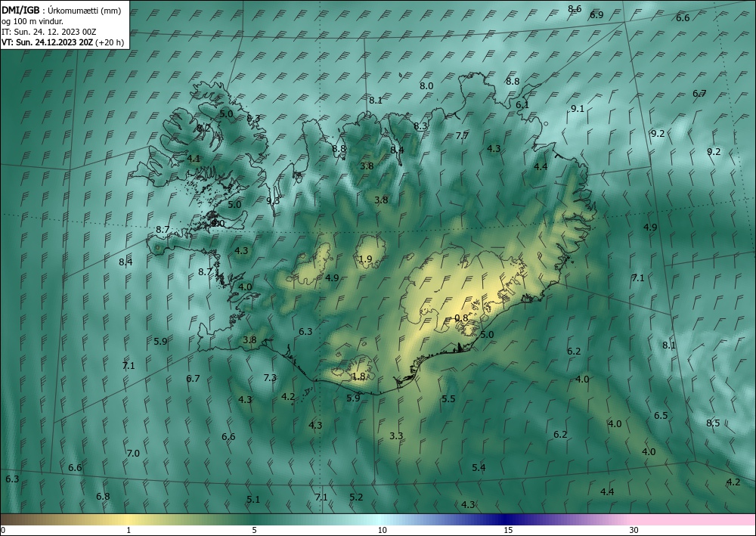Viewport: 756px width, 536px height.
Task: Click the 'og 100 m vindur.' caption line
Action: [33, 21]
